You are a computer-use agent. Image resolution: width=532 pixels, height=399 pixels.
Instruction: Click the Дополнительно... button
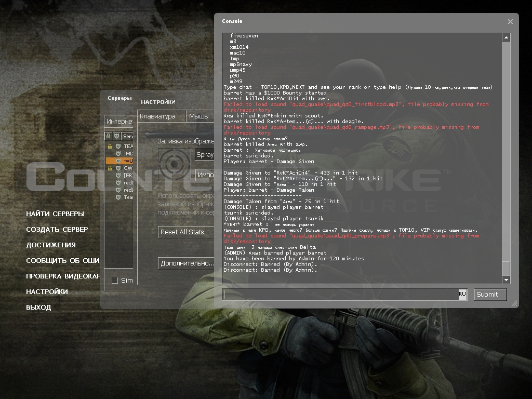pos(186,263)
